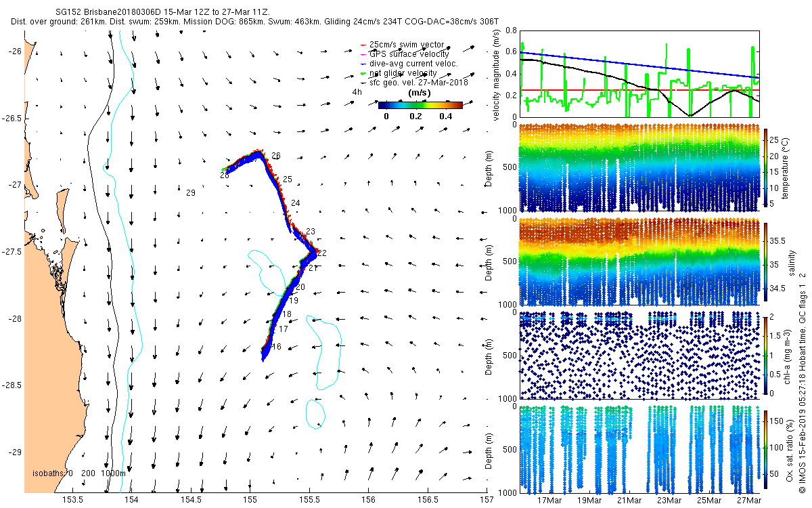
Task: Click day marker 25 on the glider track
Action: (x=288, y=179)
